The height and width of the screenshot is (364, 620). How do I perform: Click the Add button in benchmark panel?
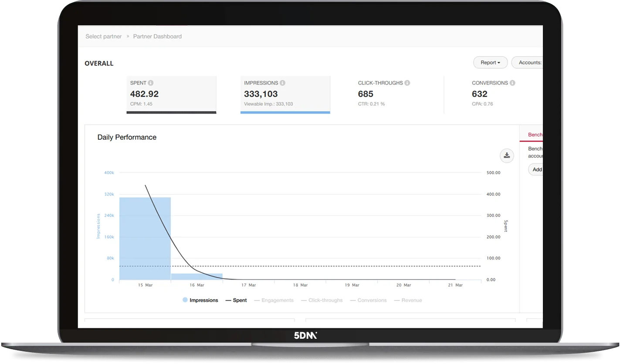tap(535, 169)
